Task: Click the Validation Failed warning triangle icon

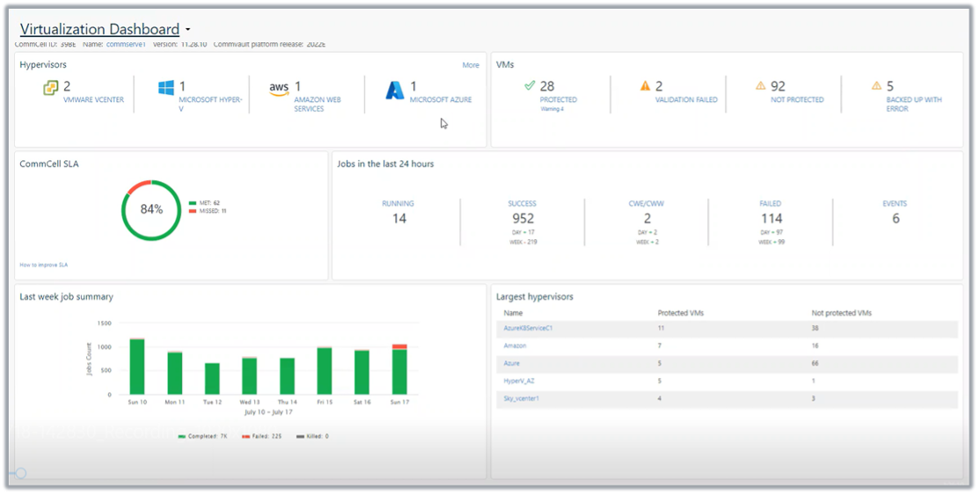Action: click(645, 86)
